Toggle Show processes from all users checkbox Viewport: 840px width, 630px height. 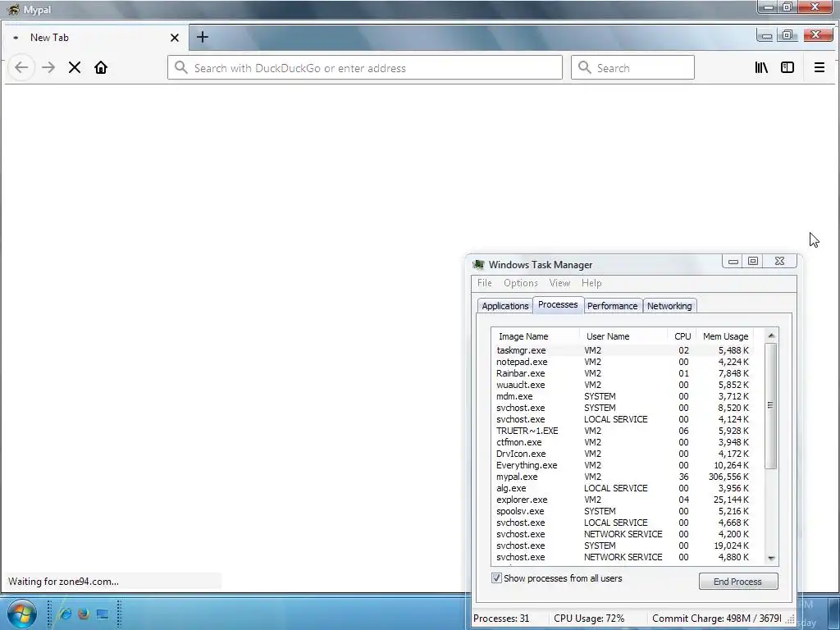click(x=496, y=578)
